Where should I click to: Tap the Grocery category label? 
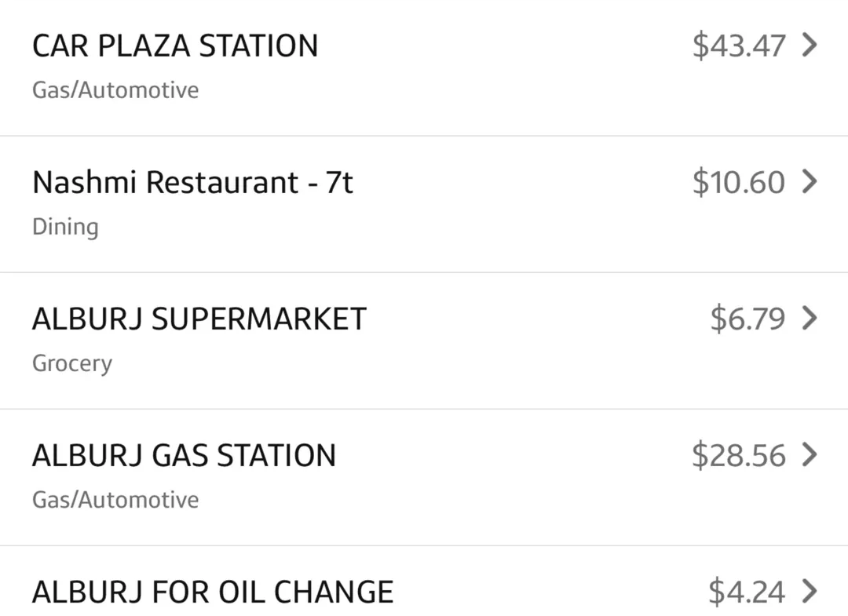[72, 363]
